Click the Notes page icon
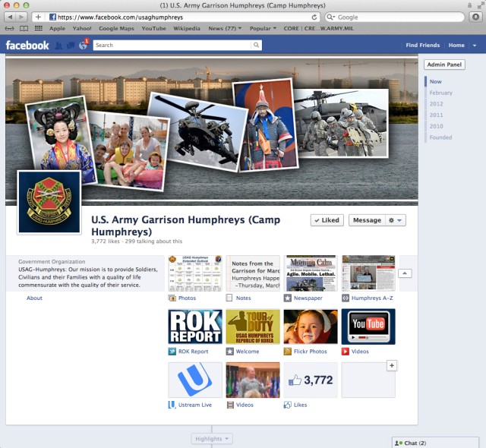 229,298
